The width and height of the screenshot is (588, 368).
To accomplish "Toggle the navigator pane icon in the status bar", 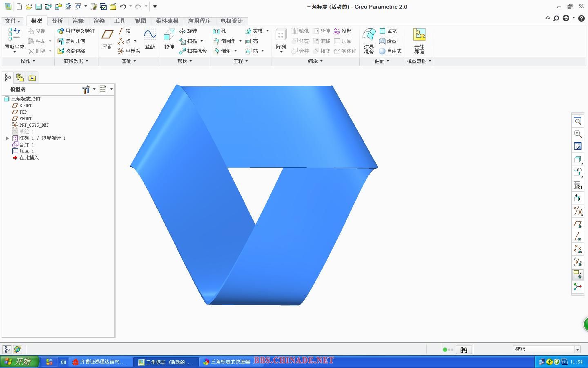I will point(7,350).
